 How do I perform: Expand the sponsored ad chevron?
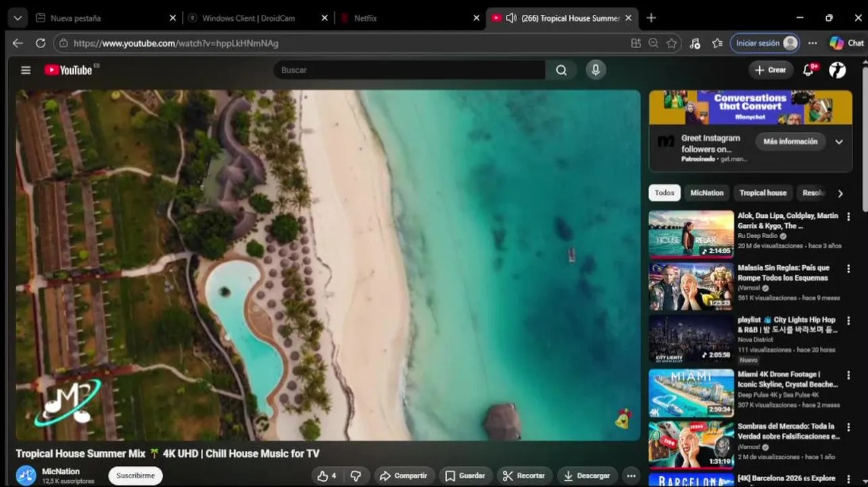[839, 142]
